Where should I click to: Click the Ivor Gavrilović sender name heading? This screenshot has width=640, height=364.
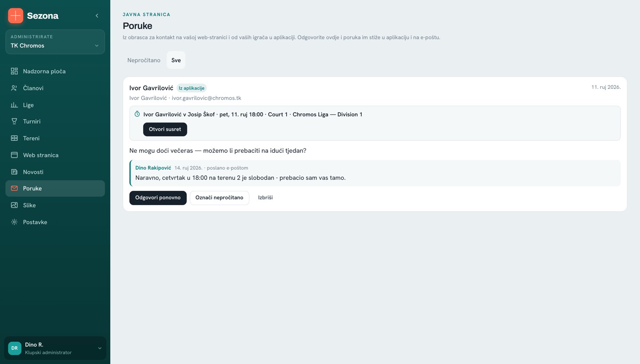[x=151, y=88]
